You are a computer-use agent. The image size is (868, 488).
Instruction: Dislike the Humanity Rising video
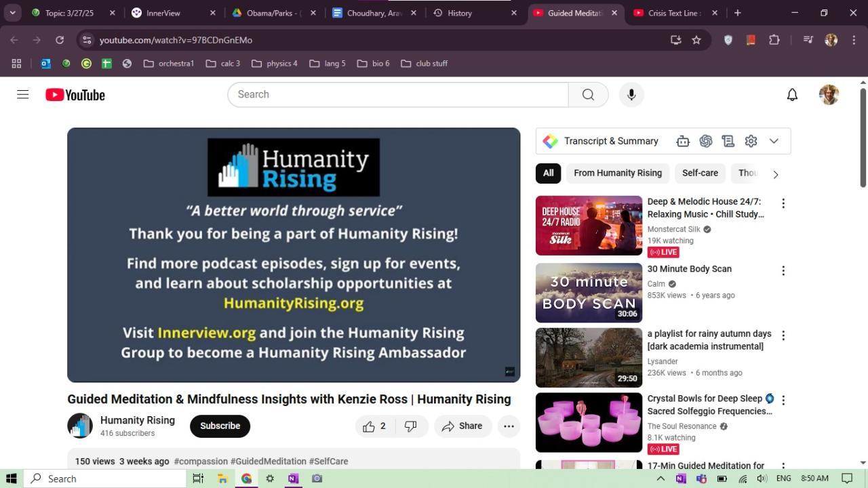click(x=411, y=426)
